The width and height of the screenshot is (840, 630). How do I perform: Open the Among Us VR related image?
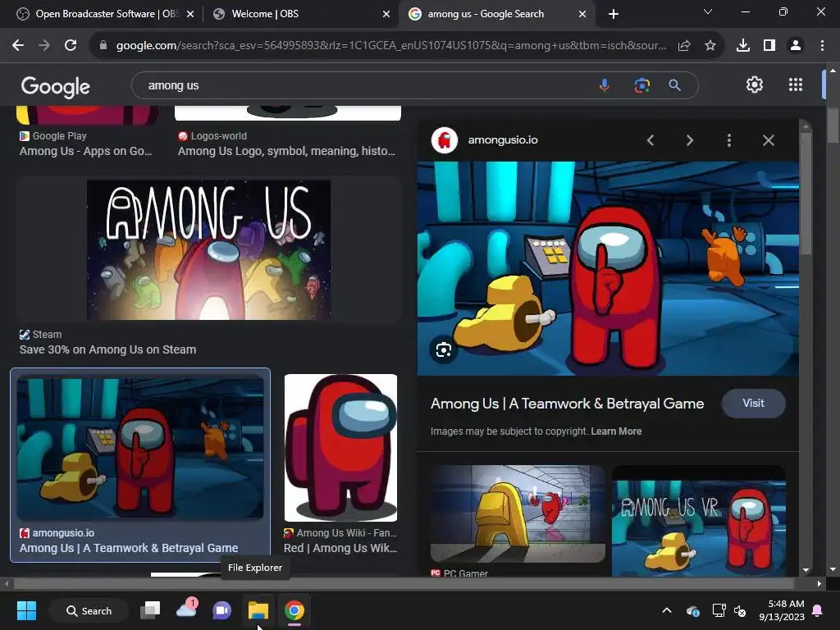[x=699, y=521]
